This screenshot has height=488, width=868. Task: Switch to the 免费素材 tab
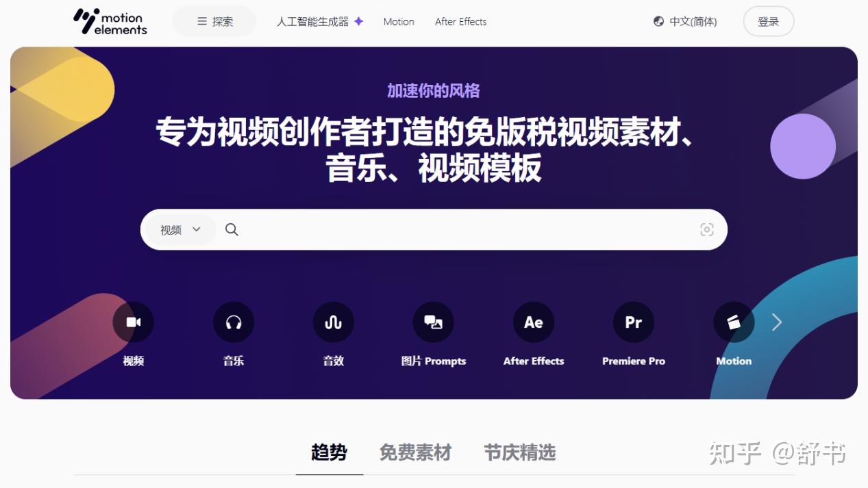(x=415, y=452)
